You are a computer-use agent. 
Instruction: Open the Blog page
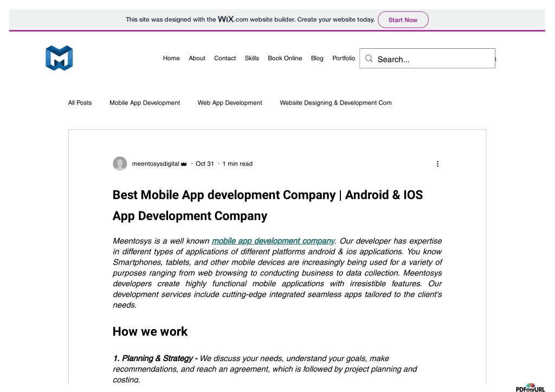tap(317, 58)
